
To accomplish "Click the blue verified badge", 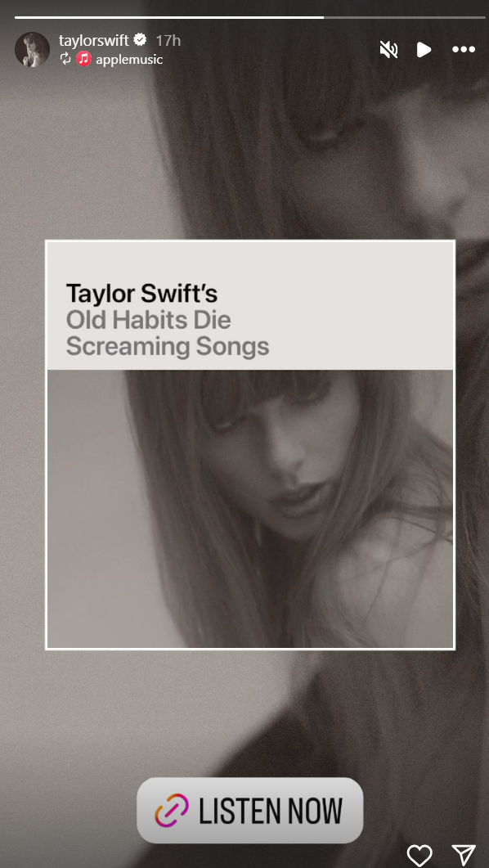I will (140, 40).
